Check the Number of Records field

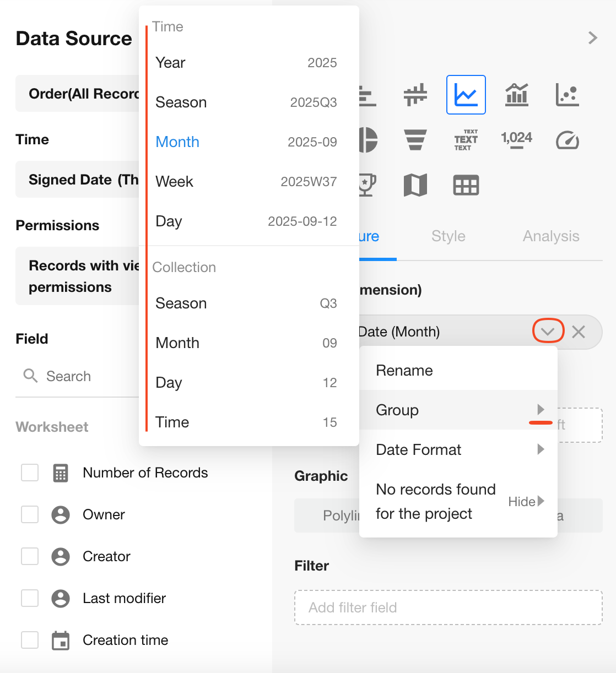(30, 473)
